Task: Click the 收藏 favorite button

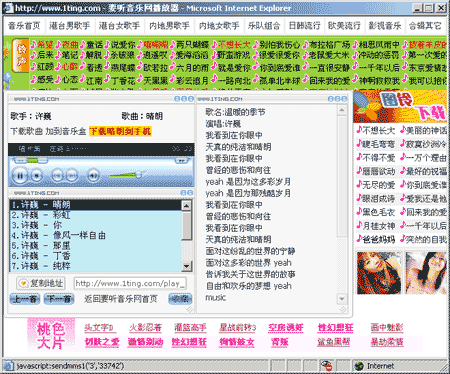Action: click(180, 299)
